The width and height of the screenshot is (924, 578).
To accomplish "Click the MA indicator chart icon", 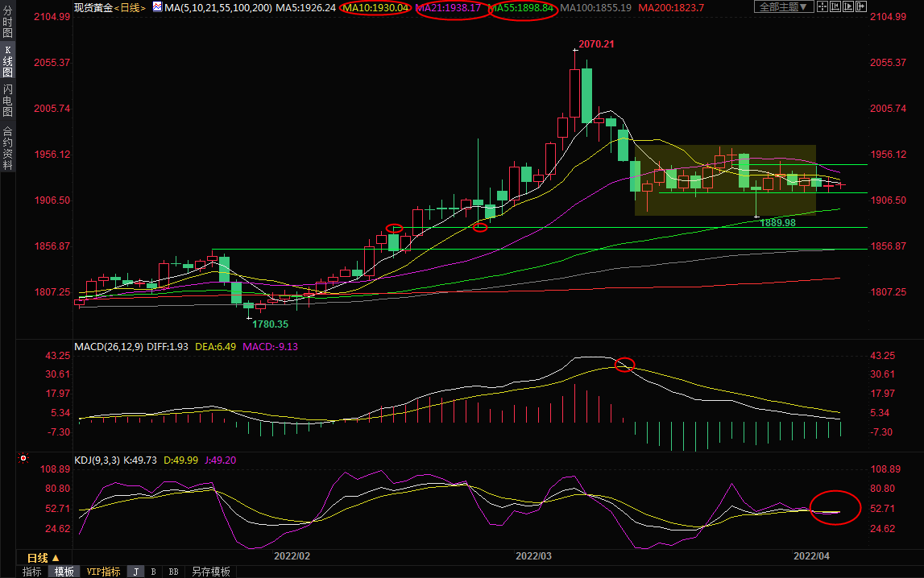I will click(x=157, y=7).
